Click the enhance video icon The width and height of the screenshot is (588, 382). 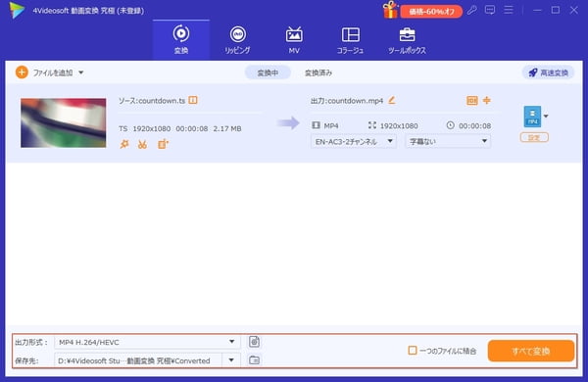click(x=163, y=144)
